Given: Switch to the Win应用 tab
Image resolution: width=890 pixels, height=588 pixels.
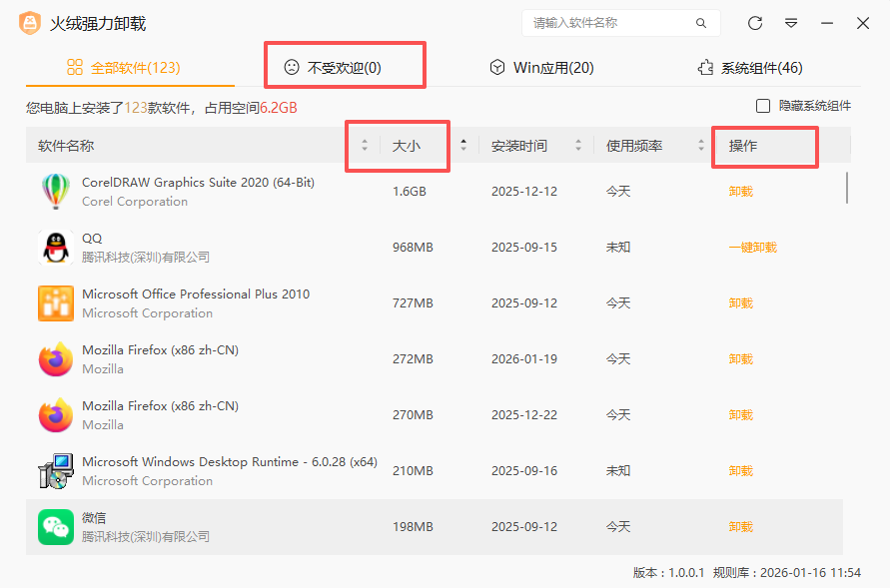Looking at the screenshot, I should coord(541,68).
